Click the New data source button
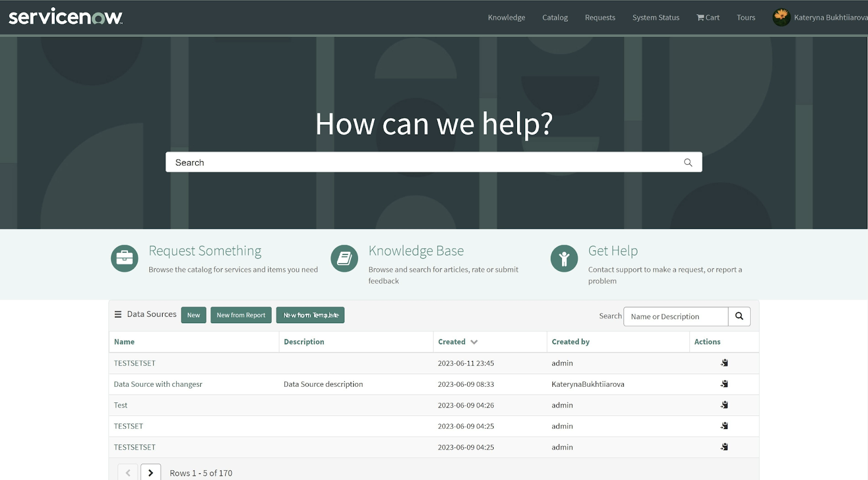This screenshot has height=480, width=868. click(x=194, y=315)
